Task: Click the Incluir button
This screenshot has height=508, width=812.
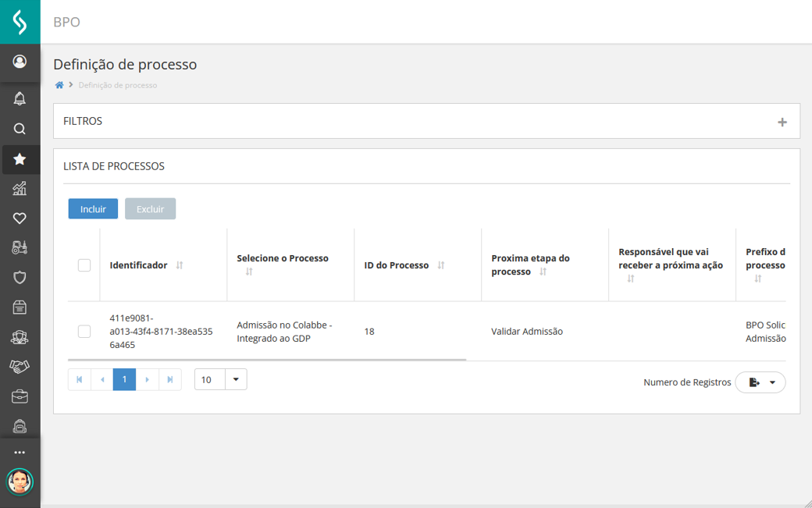Action: coord(93,209)
